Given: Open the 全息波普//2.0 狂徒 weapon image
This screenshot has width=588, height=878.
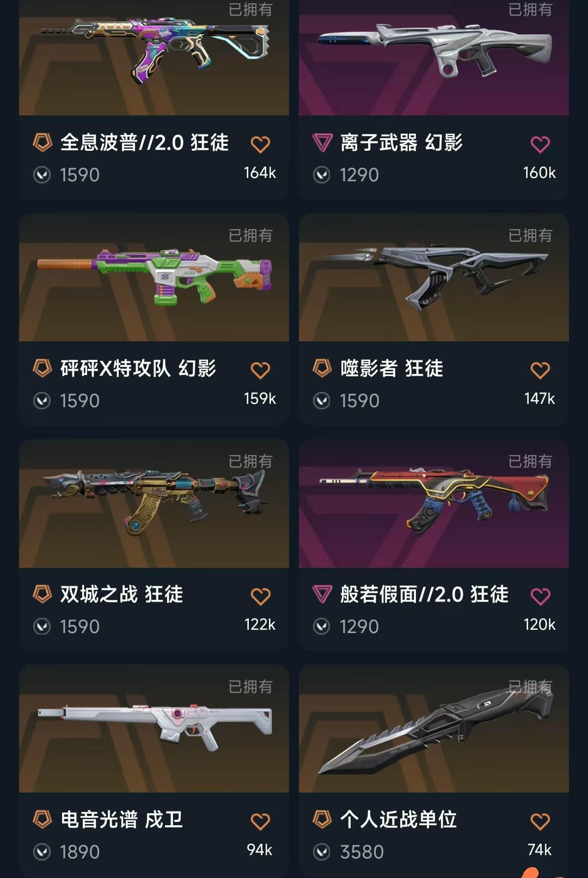Looking at the screenshot, I should coord(154,57).
